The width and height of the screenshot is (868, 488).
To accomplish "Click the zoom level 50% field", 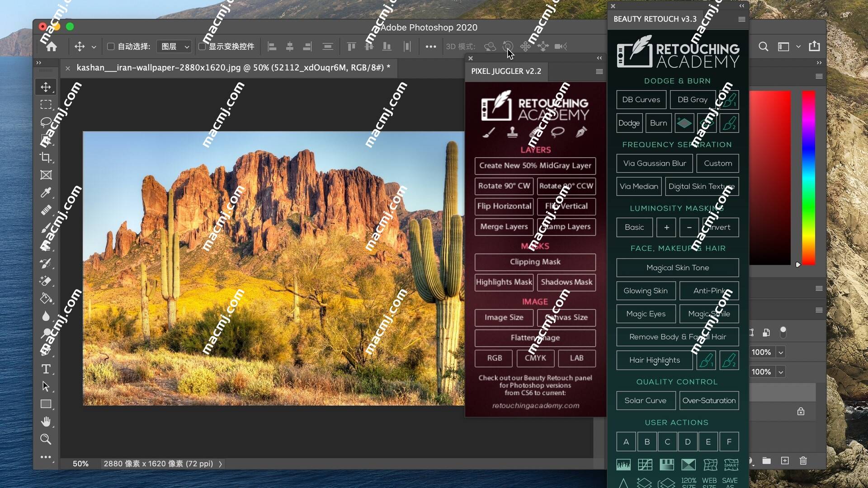I will pos(80,464).
